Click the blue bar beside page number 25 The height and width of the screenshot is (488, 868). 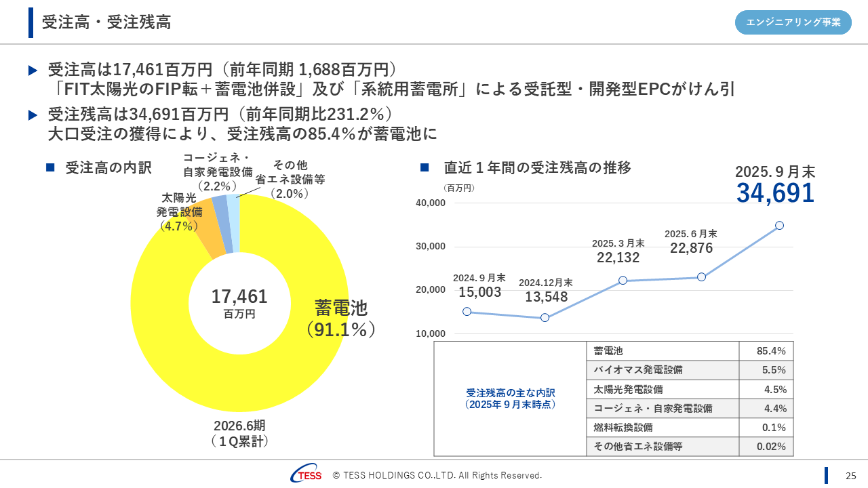click(x=826, y=475)
